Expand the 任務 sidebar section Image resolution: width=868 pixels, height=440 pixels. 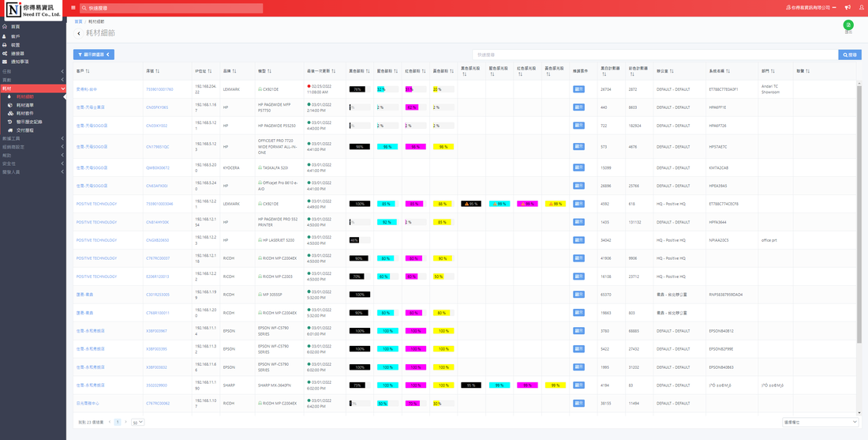point(32,71)
